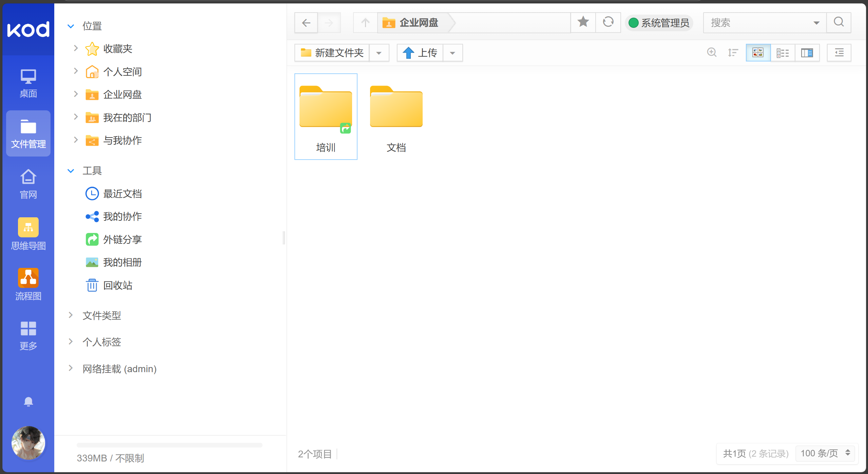Click the zoom icon size button

point(712,53)
